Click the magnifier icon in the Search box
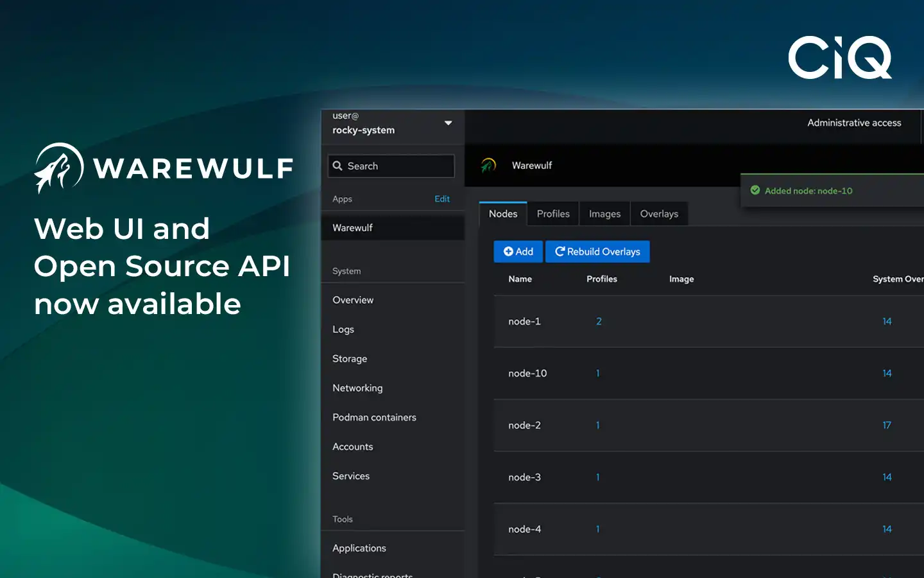Image resolution: width=924 pixels, height=578 pixels. (x=338, y=166)
